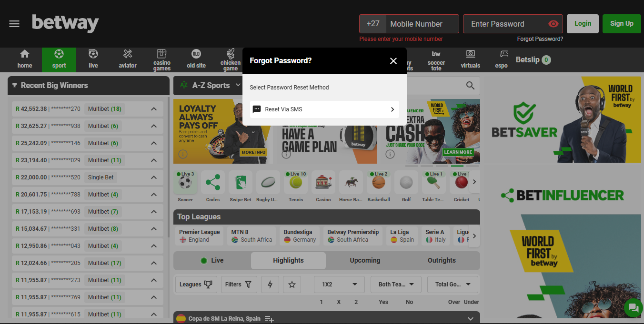
Task: Toggle password visibility with the eye icon
Action: pos(553,23)
